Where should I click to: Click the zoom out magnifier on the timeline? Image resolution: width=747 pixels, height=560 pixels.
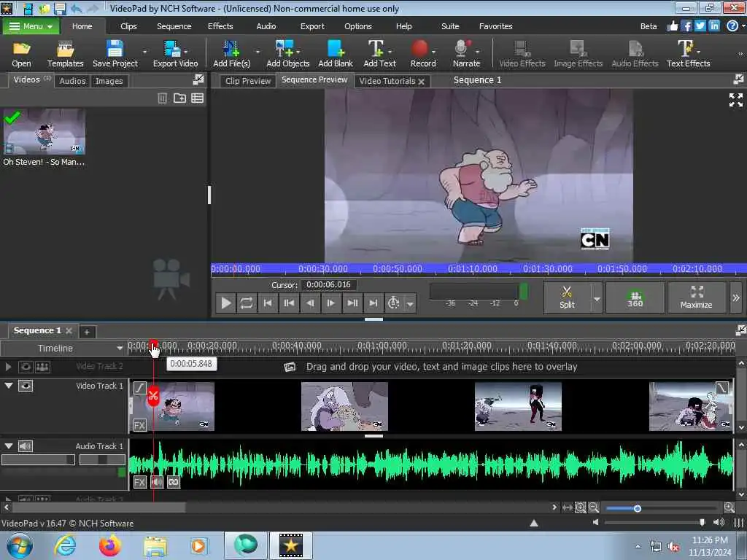point(593,507)
